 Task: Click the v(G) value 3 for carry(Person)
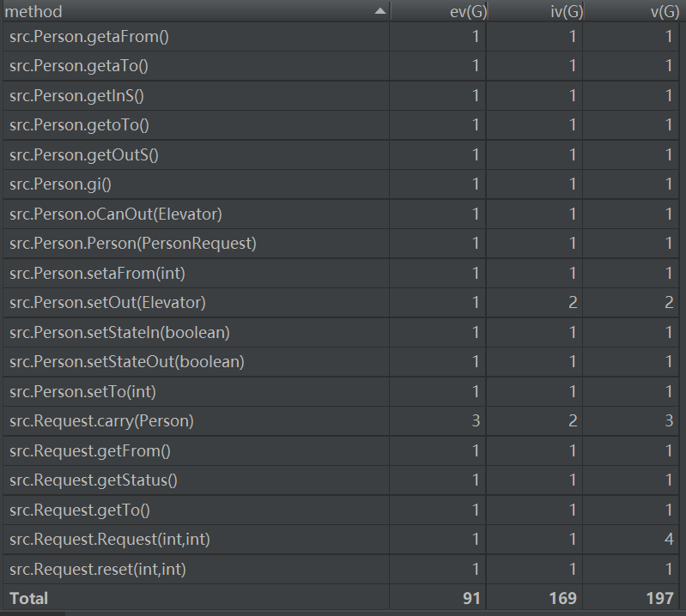[669, 421]
